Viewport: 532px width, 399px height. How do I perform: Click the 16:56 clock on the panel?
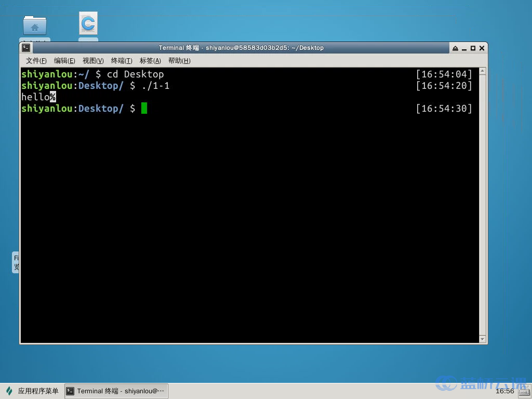[504, 391]
